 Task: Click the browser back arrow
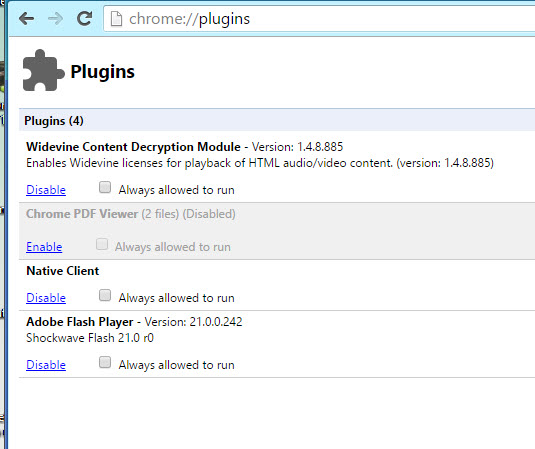pos(27,18)
